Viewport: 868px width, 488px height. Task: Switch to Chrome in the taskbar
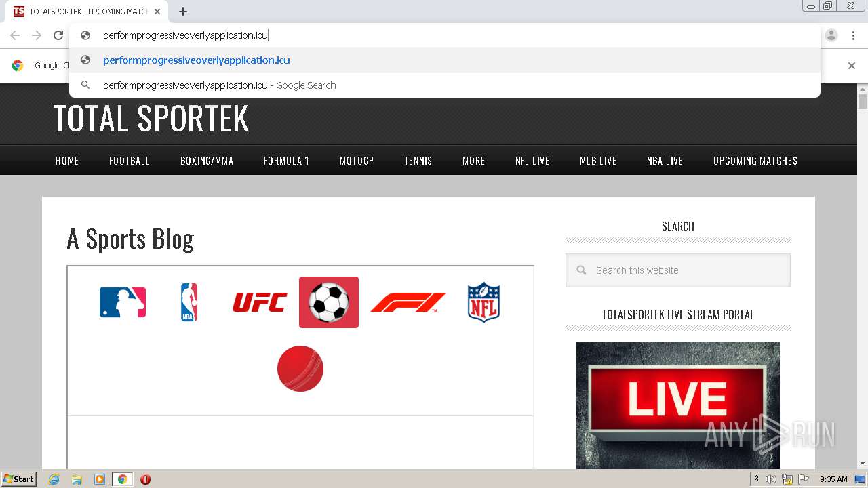tap(123, 479)
